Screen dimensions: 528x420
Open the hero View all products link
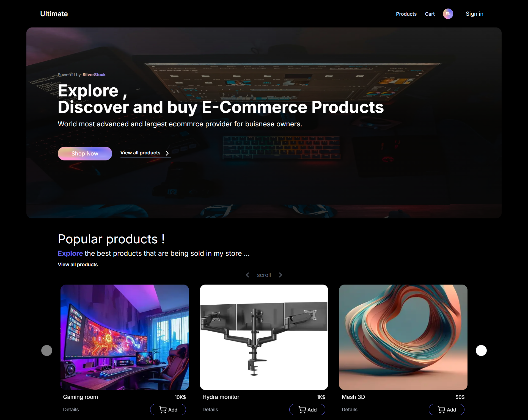[140, 153]
